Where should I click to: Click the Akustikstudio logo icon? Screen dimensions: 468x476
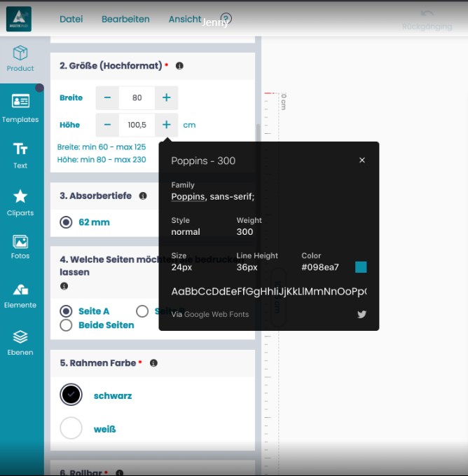tap(19, 19)
